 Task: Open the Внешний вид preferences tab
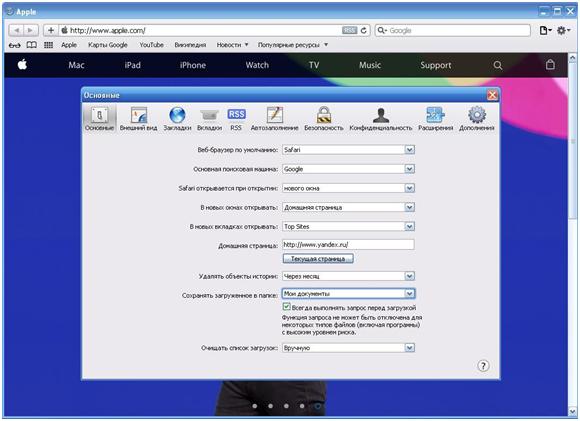pyautogui.click(x=138, y=119)
